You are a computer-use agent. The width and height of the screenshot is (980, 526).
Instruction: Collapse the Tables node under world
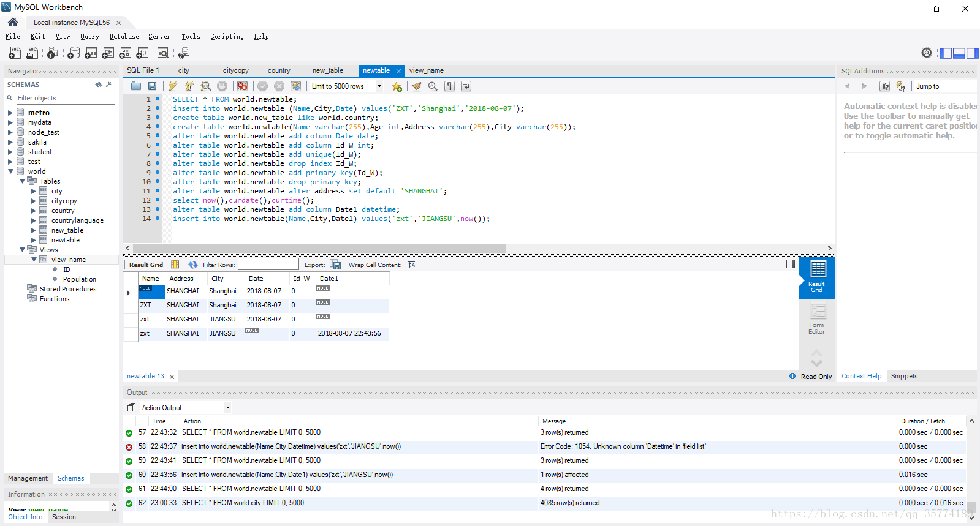[22, 181]
